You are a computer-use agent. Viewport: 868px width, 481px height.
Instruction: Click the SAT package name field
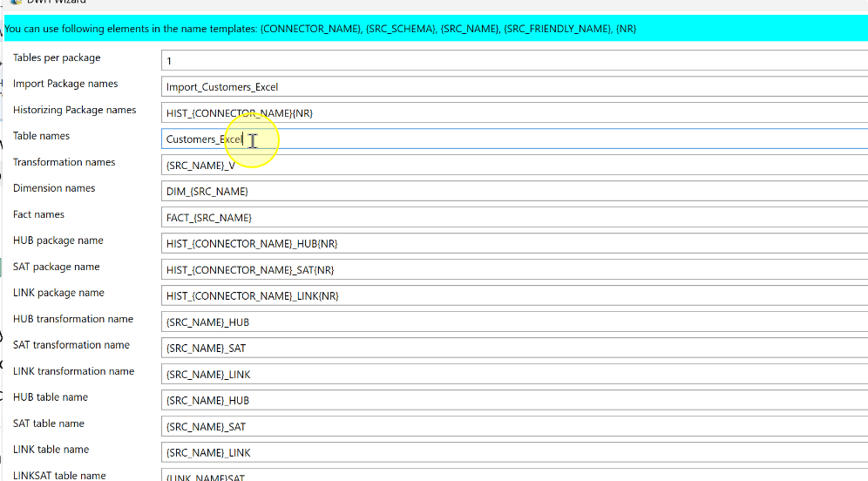(x=514, y=269)
